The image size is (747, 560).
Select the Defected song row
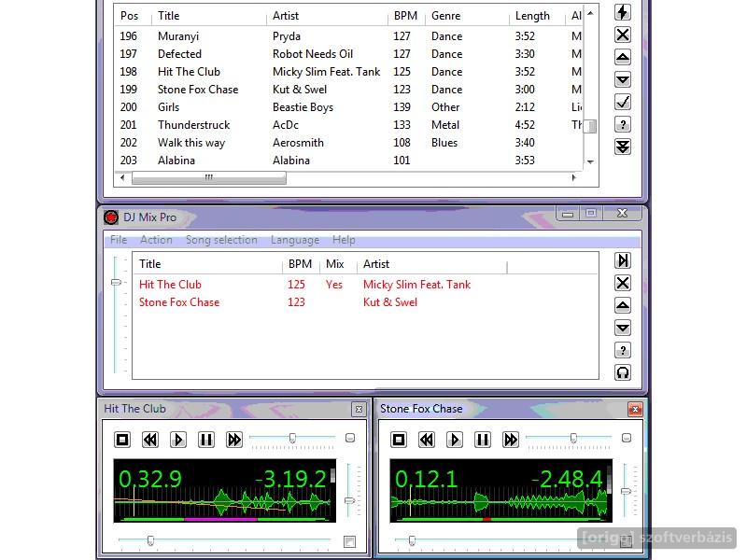click(348, 54)
